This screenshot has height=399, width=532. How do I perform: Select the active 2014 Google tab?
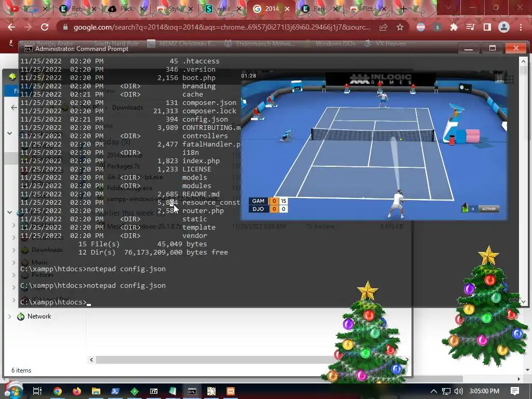tap(271, 9)
